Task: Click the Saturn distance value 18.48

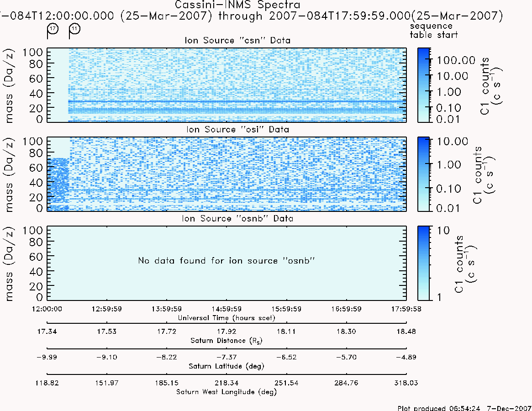Action: coord(406,332)
